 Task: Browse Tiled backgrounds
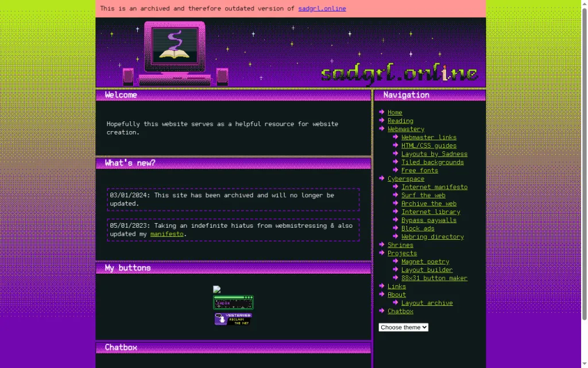[432, 162]
